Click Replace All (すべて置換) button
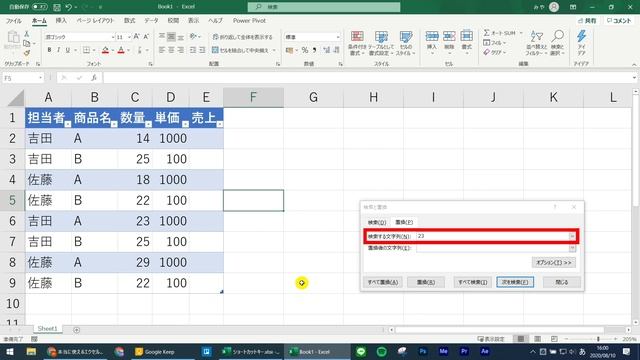The width and height of the screenshot is (640, 360). point(383,282)
